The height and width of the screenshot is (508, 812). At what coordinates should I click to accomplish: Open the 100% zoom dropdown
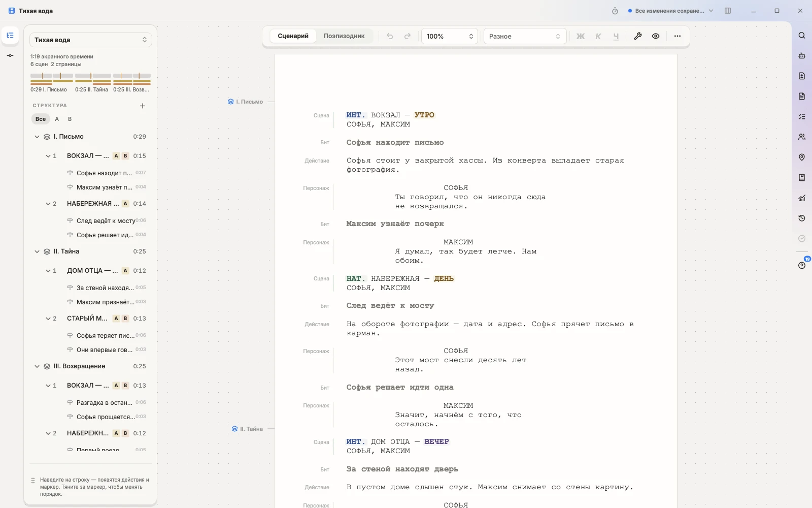pyautogui.click(x=450, y=36)
